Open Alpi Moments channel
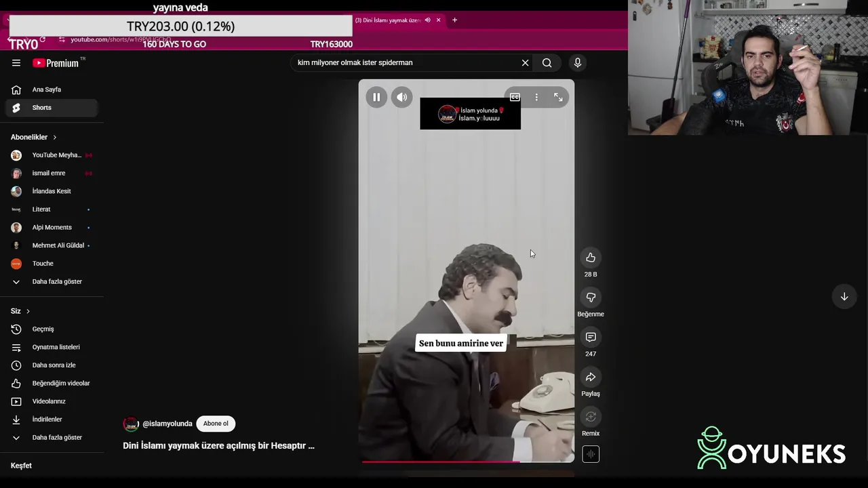868x488 pixels. pyautogui.click(x=52, y=228)
